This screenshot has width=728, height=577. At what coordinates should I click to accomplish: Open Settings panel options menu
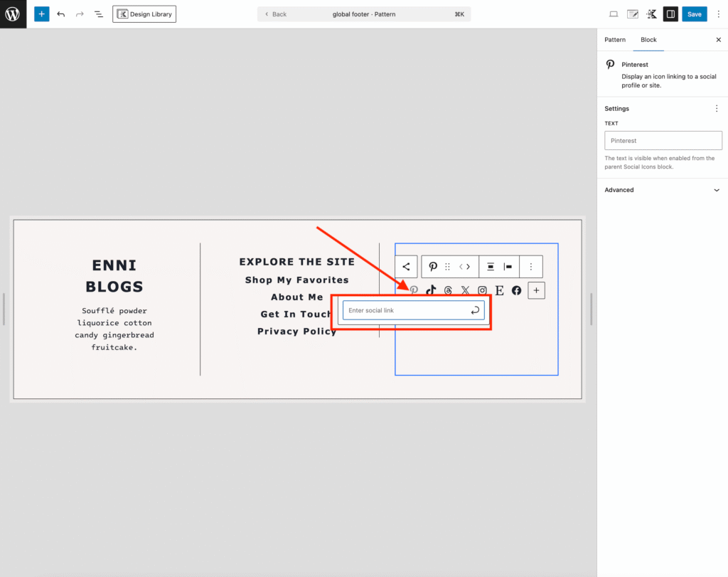pyautogui.click(x=716, y=109)
